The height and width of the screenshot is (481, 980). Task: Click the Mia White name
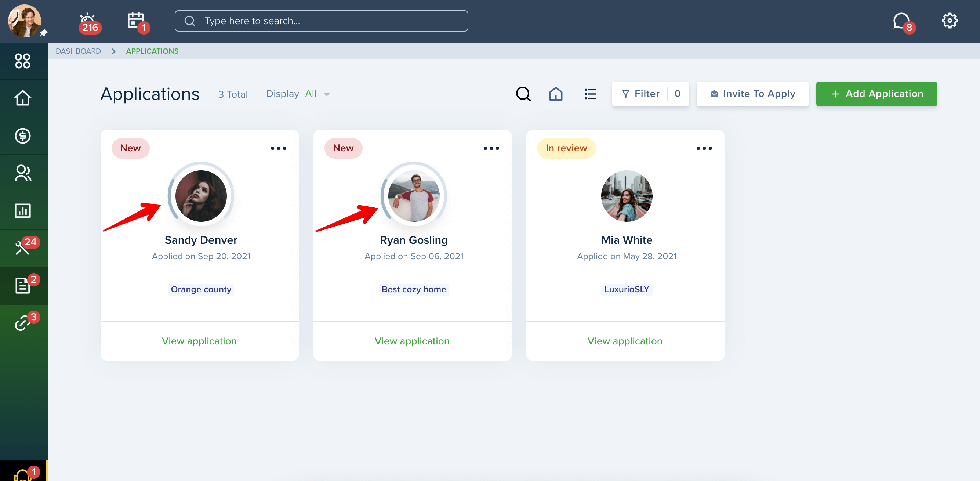tap(627, 240)
